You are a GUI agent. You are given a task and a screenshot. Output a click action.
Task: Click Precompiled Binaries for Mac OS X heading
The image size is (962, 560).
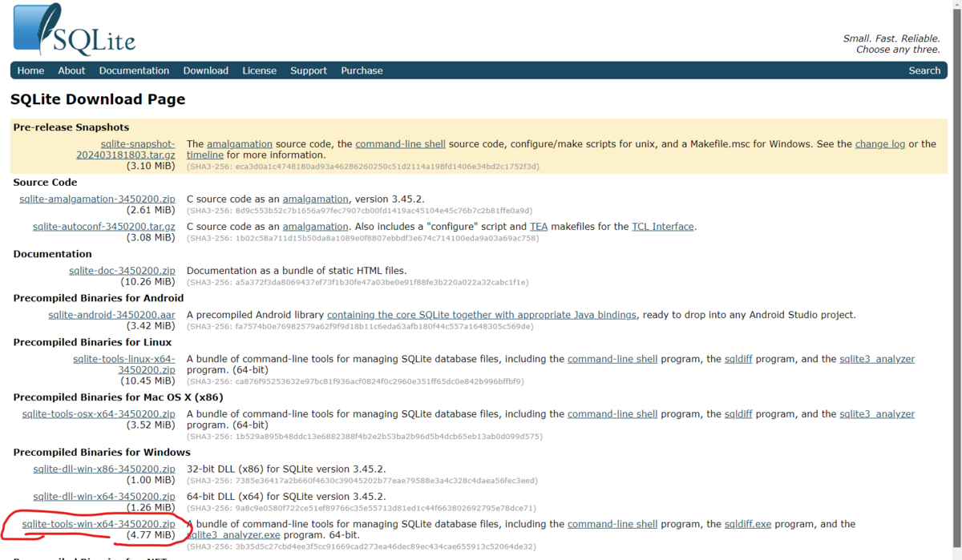point(119,397)
